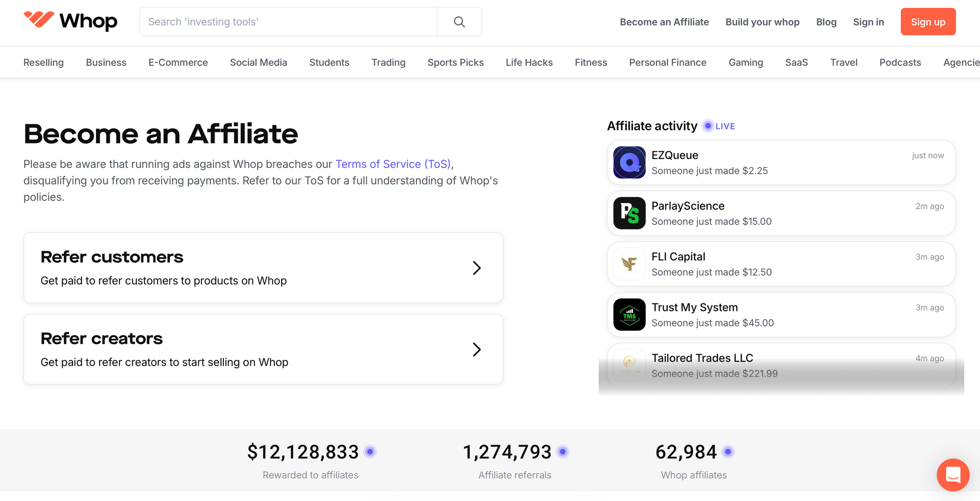Click the 1,274,793 referrals figure

[507, 452]
